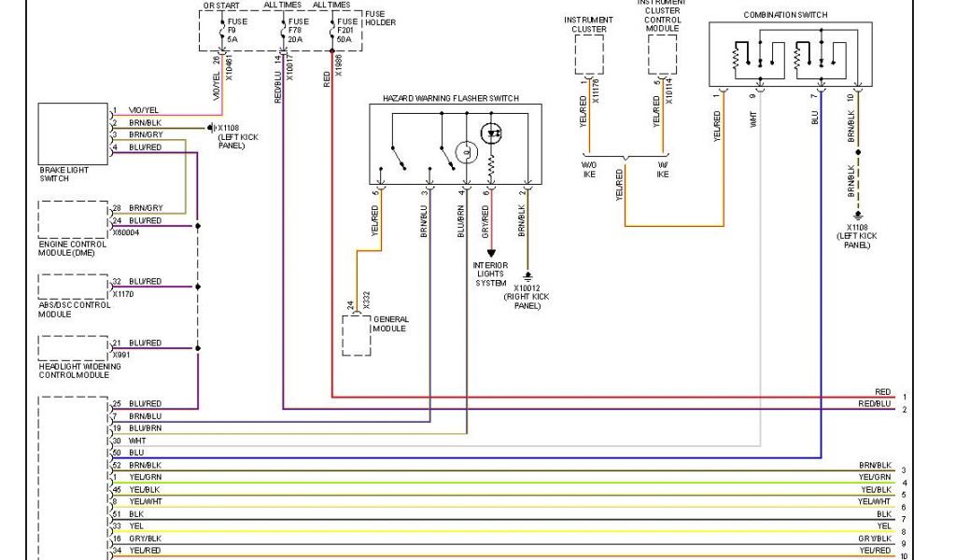Select the General Module dashed box
This screenshot has width=956, height=560.
pyautogui.click(x=357, y=335)
